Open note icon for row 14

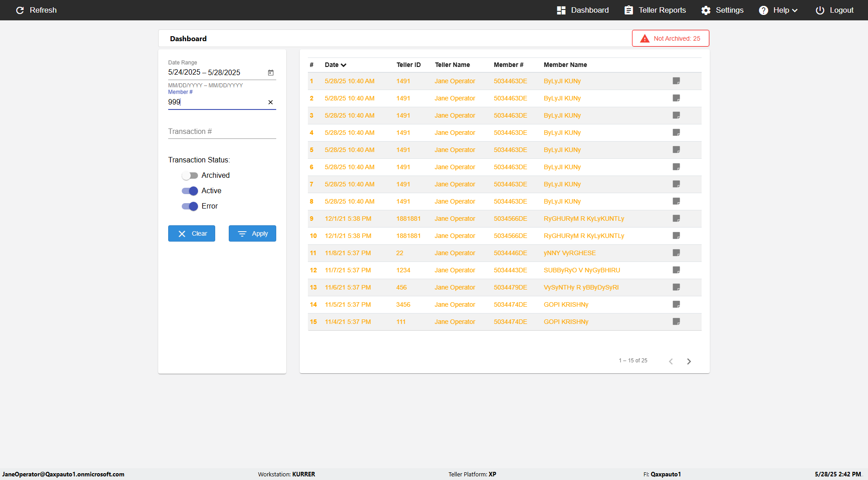click(676, 304)
